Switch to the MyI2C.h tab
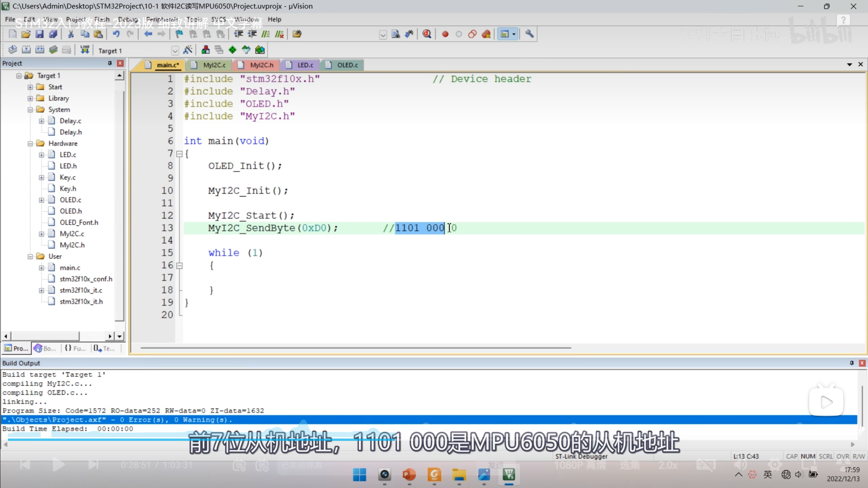The width and height of the screenshot is (868, 488). point(261,65)
